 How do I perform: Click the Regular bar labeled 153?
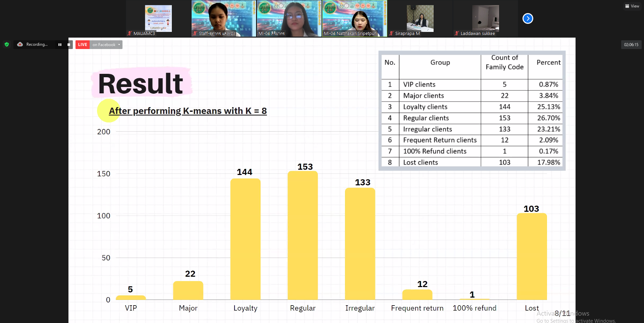[303, 235]
